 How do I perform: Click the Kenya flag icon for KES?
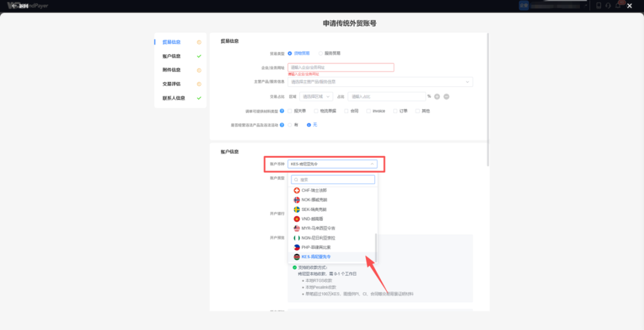pos(297,257)
